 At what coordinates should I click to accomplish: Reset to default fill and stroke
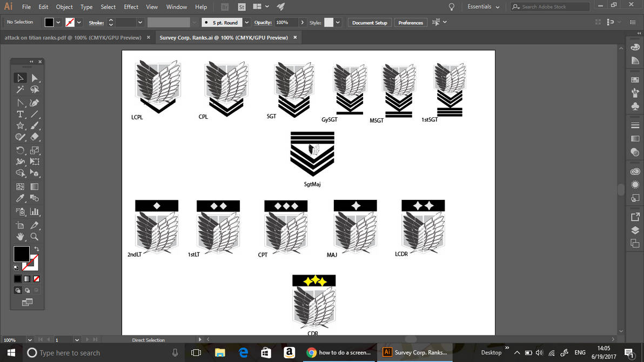(x=16, y=268)
